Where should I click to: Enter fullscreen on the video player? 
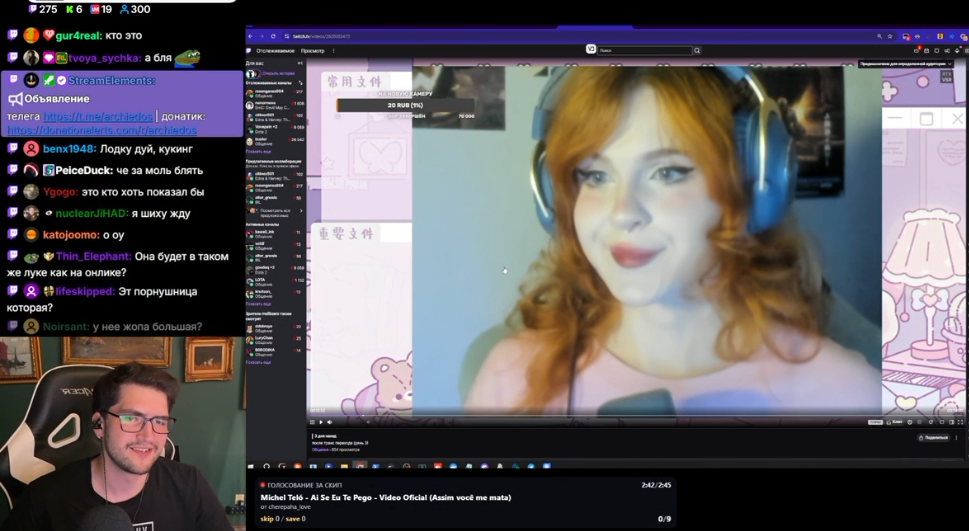(960, 422)
